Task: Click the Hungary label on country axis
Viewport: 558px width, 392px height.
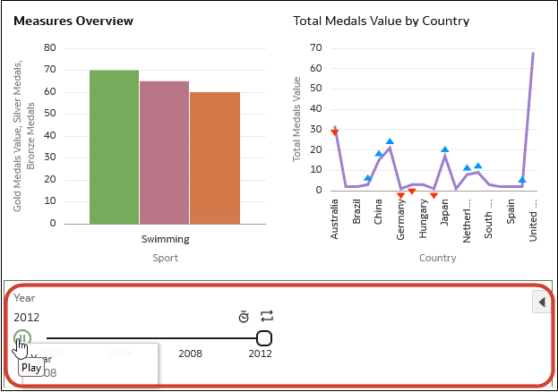Action: tap(423, 218)
